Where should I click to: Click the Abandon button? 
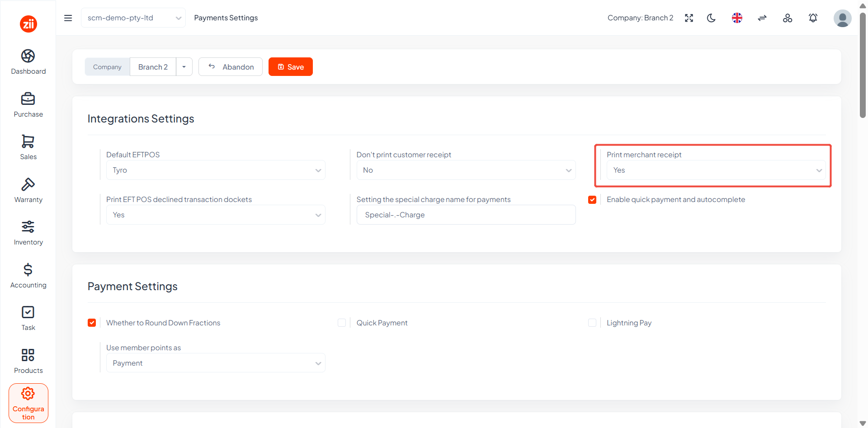[231, 67]
